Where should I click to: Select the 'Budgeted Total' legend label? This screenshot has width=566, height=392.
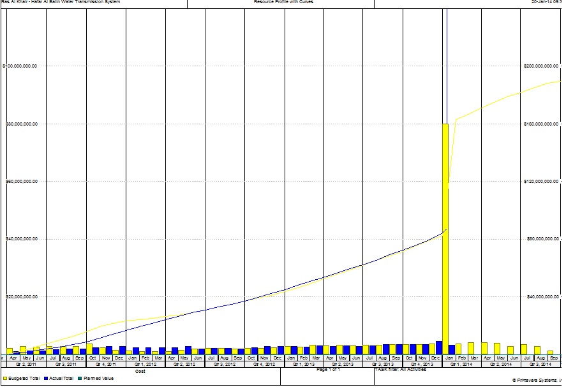[24, 379]
